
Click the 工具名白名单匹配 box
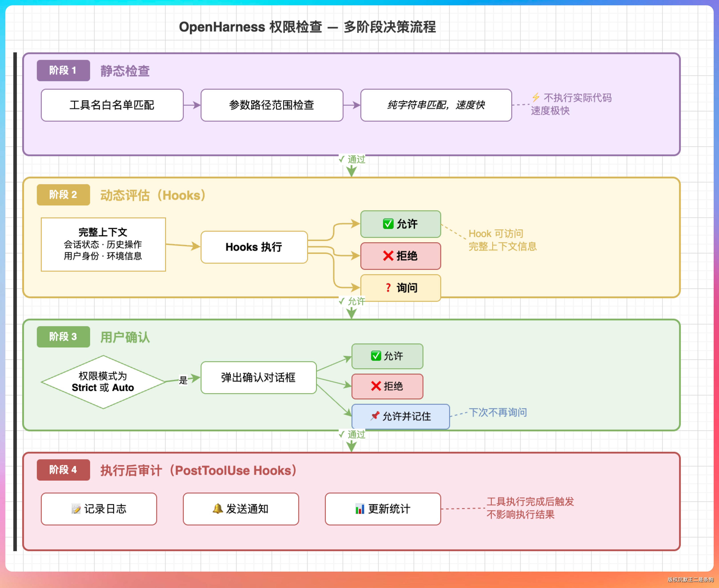pyautogui.click(x=112, y=105)
